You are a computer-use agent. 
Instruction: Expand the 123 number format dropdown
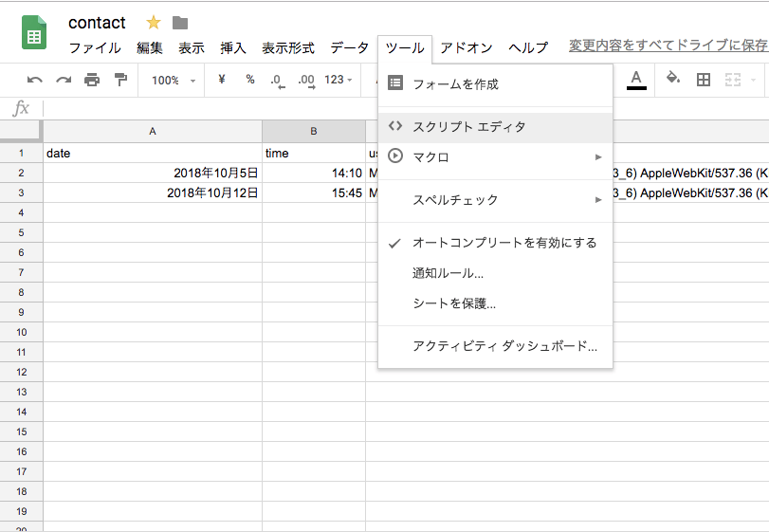click(339, 80)
